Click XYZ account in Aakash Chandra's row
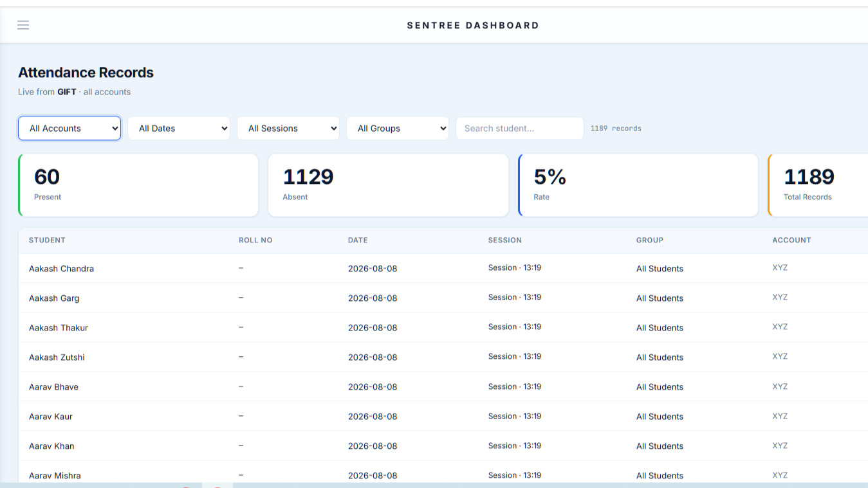The width and height of the screenshot is (868, 488). click(780, 267)
